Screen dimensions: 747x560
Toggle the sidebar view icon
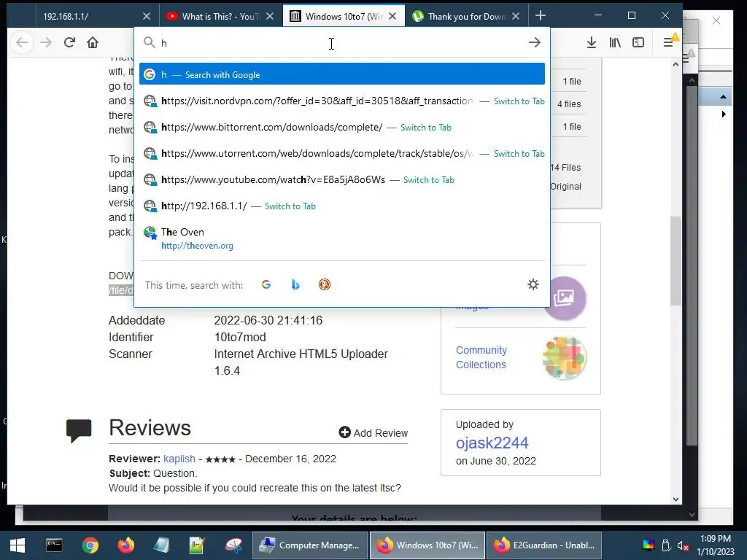638,42
